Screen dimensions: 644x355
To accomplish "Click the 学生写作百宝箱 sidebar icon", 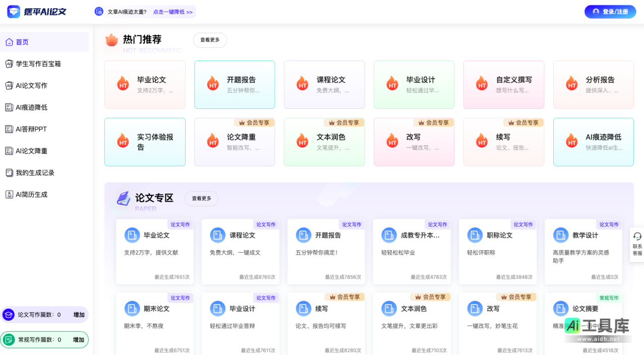I will coord(9,64).
